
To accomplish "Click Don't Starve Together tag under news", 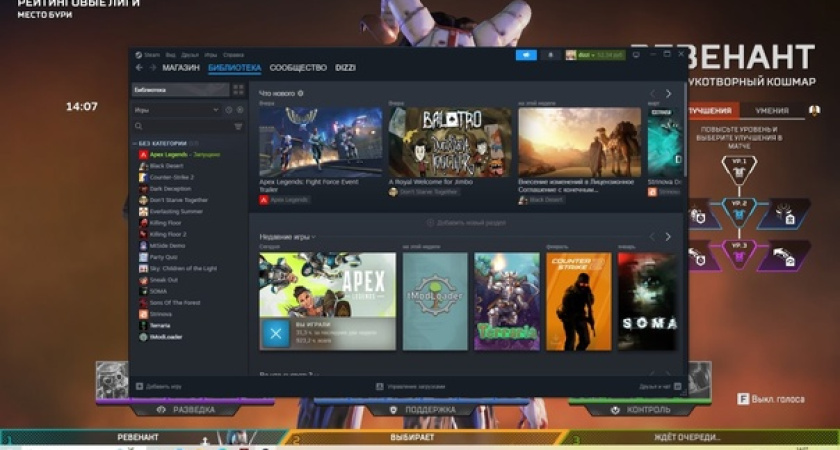I will [x=425, y=192].
